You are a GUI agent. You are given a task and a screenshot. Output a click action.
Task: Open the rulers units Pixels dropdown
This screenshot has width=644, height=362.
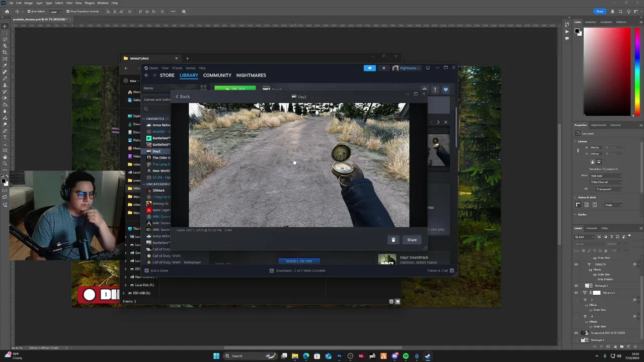(613, 205)
